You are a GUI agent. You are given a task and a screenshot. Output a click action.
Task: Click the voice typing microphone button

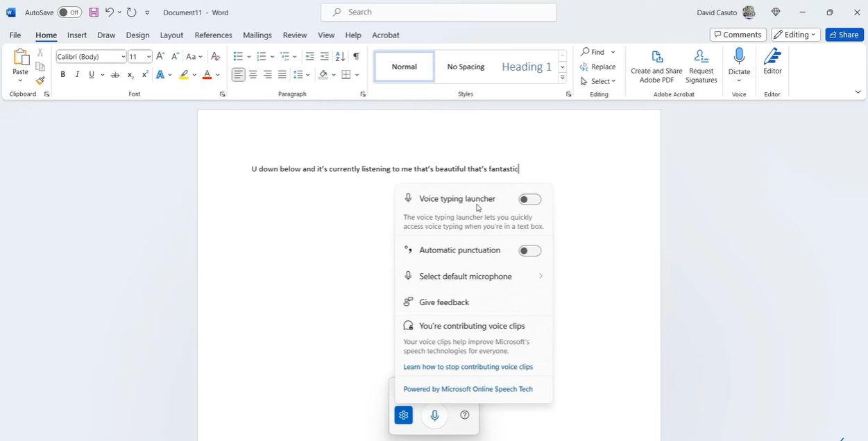point(434,416)
